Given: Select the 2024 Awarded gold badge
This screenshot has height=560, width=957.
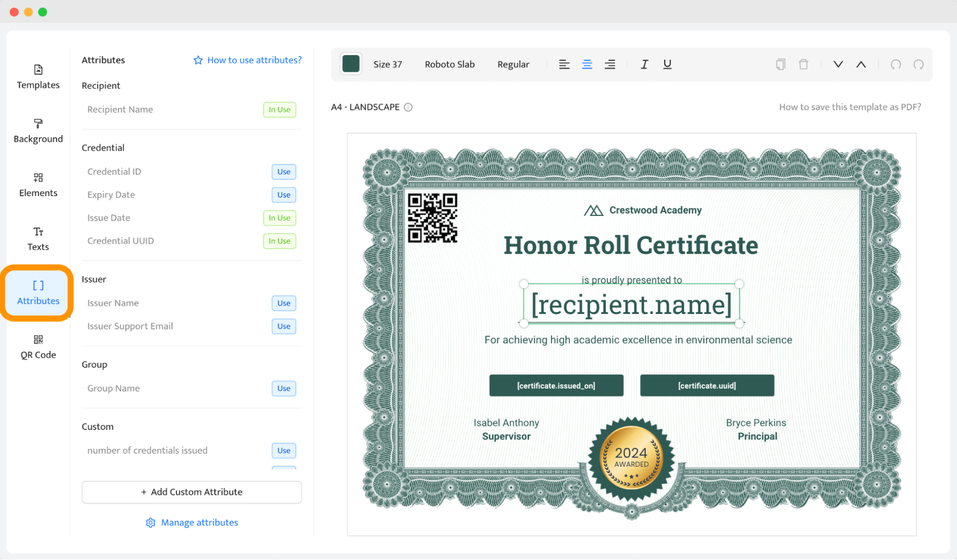Looking at the screenshot, I should coord(631,459).
